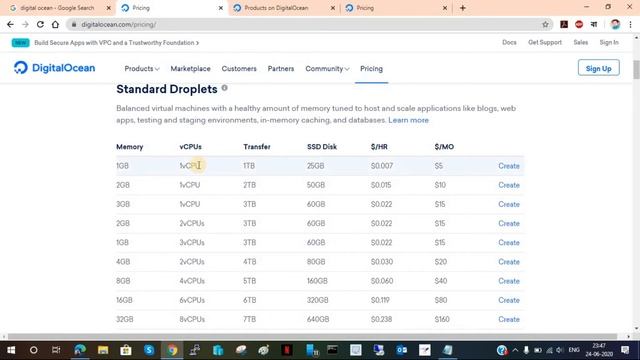Click Create for the $10 droplet

pos(509,185)
